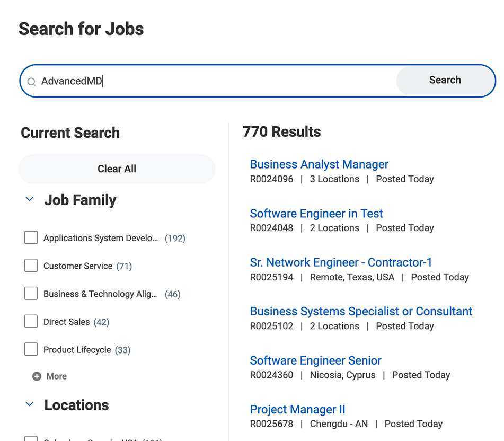Click the Direct Sales count (42)
Image resolution: width=504 pixels, height=441 pixels.
(x=101, y=322)
